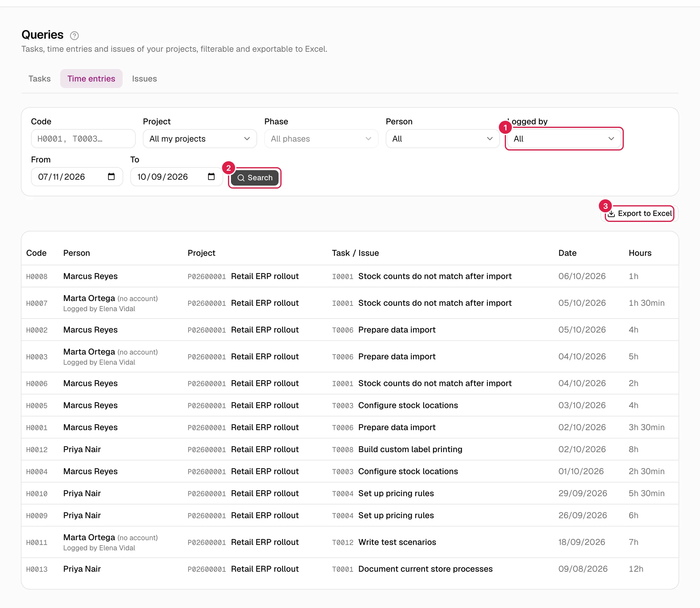The width and height of the screenshot is (700, 608).
Task: Expand the Project dropdown showing All my projects
Action: coord(200,139)
